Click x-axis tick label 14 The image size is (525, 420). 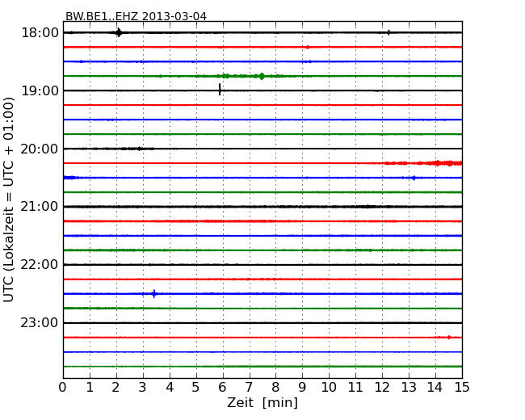[x=435, y=387]
